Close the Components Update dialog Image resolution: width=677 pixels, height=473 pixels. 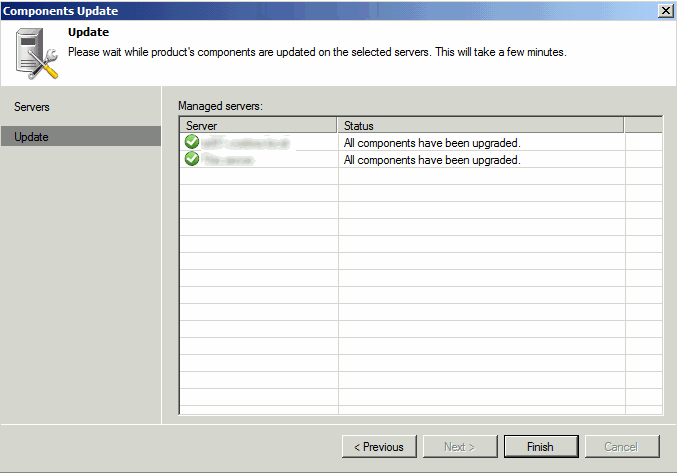[665, 10]
